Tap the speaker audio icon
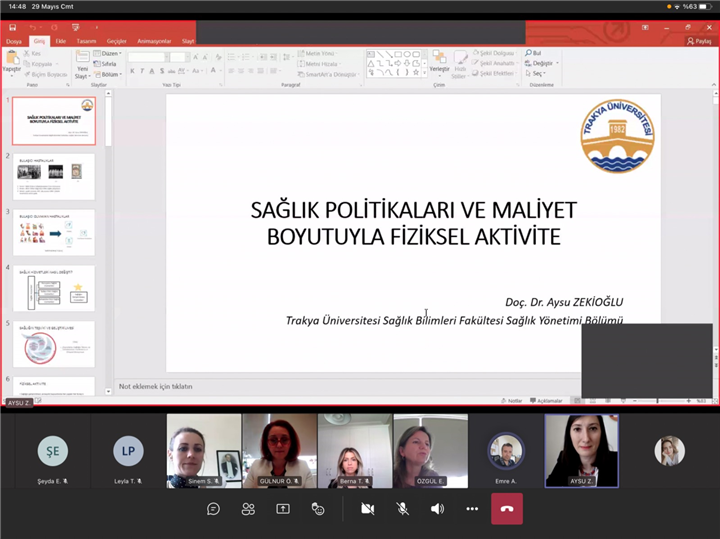This screenshot has width=720, height=539. 437,509
